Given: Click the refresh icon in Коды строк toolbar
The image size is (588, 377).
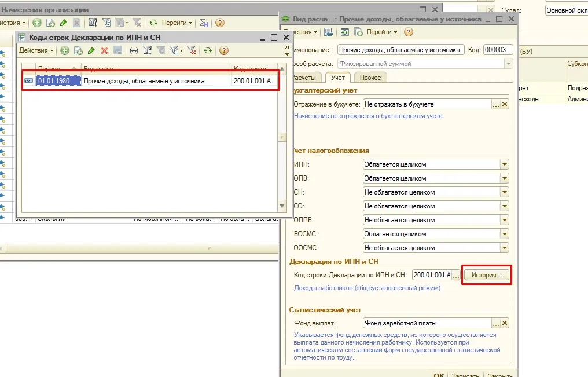Looking at the screenshot, I should 208,50.
